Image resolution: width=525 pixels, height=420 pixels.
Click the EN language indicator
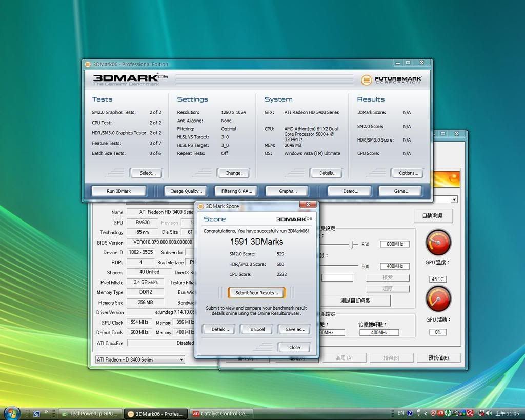401,413
